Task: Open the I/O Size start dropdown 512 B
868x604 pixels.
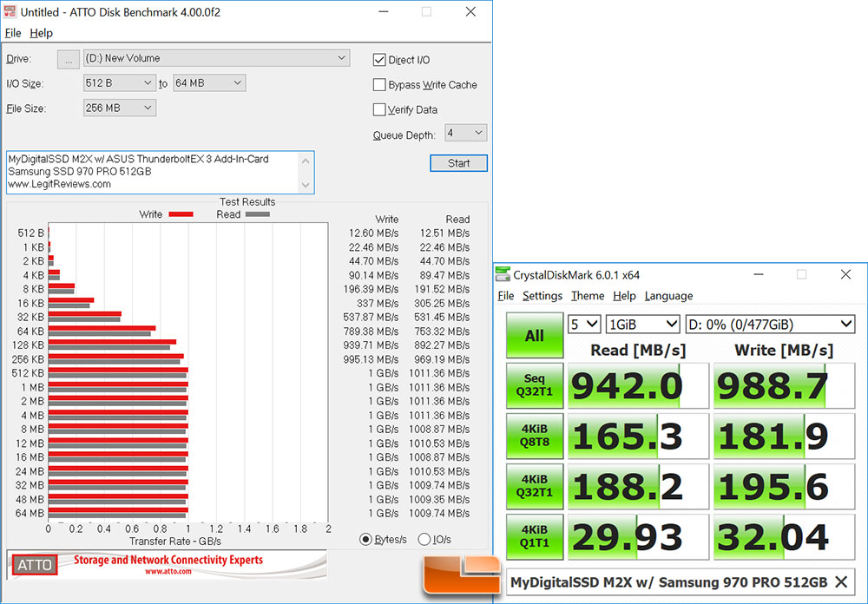Action: pyautogui.click(x=119, y=83)
